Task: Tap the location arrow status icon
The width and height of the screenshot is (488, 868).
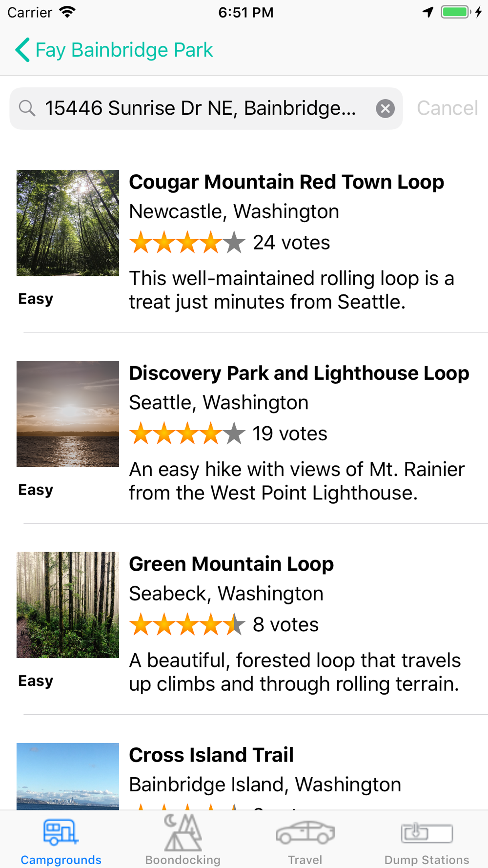Action: 428,12
